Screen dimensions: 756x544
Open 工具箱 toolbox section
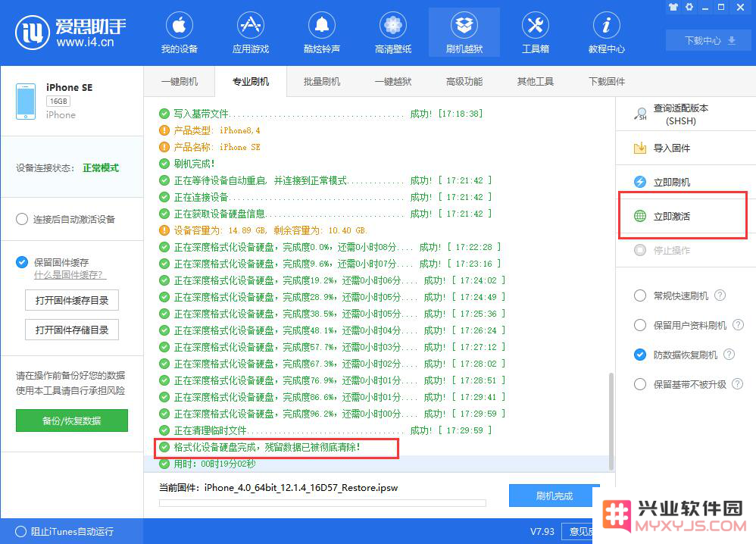pos(535,33)
